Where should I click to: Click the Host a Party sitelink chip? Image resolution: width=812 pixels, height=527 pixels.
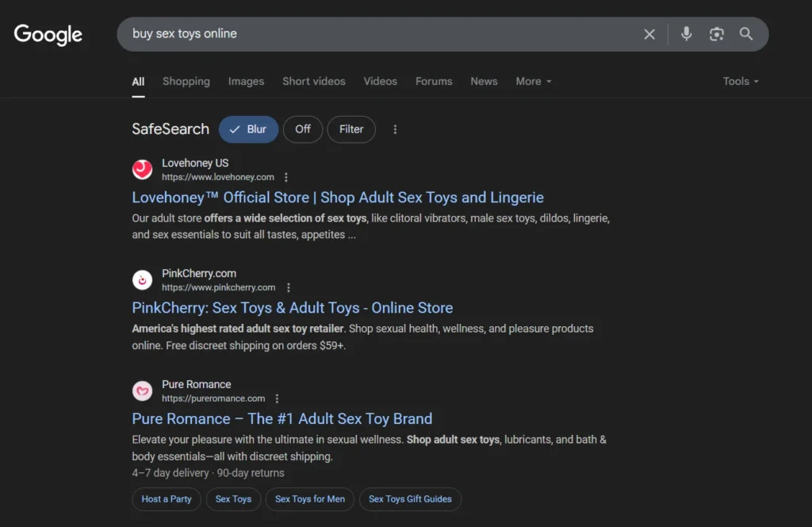coord(167,499)
